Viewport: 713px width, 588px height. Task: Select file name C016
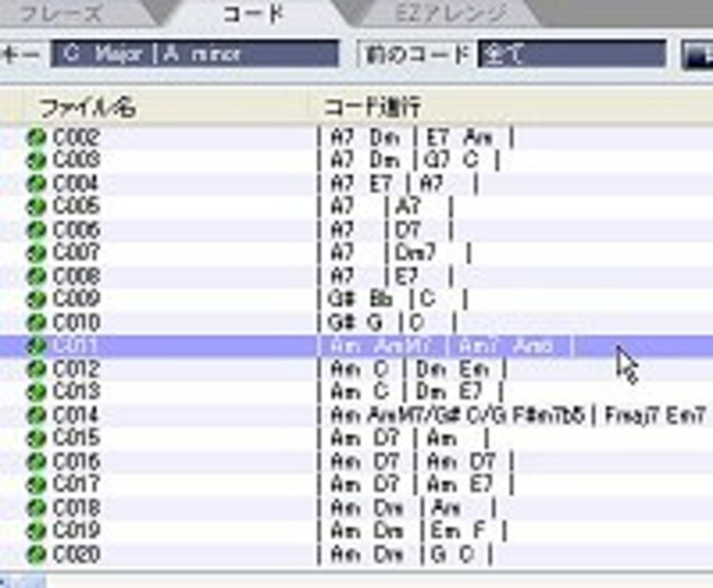(x=76, y=461)
